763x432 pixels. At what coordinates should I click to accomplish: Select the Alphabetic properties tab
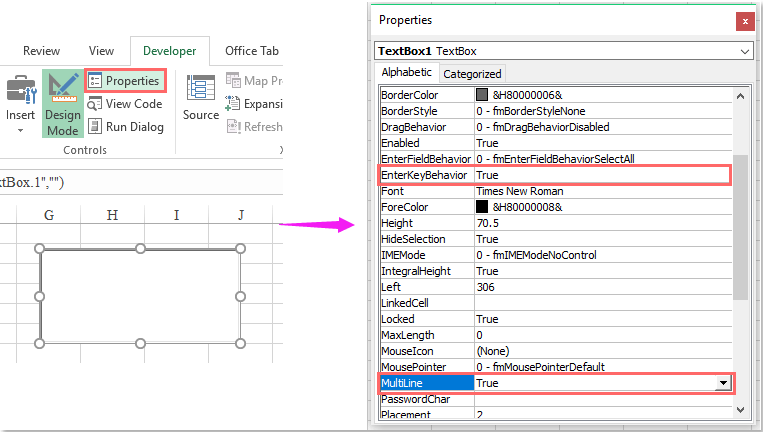[407, 73]
